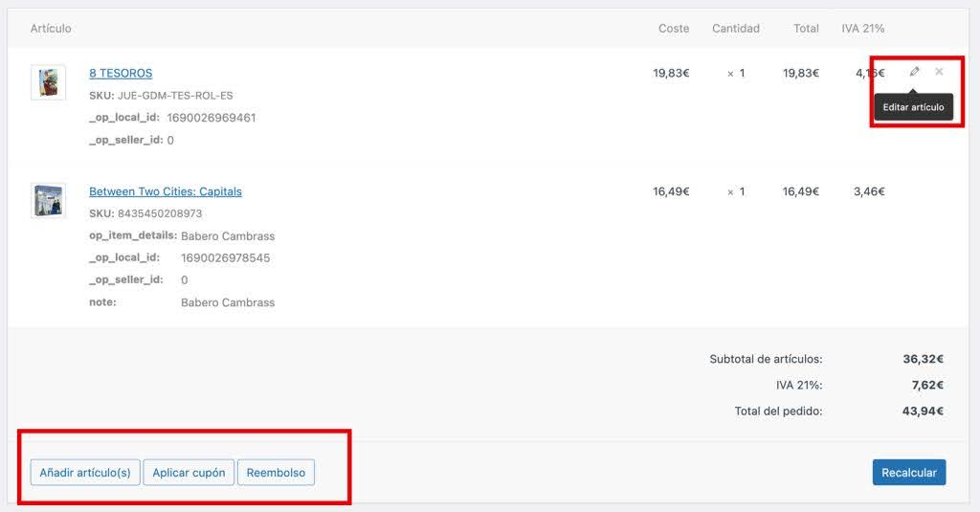Open the 8 TESOROS product link
The width and height of the screenshot is (980, 512).
click(x=121, y=73)
